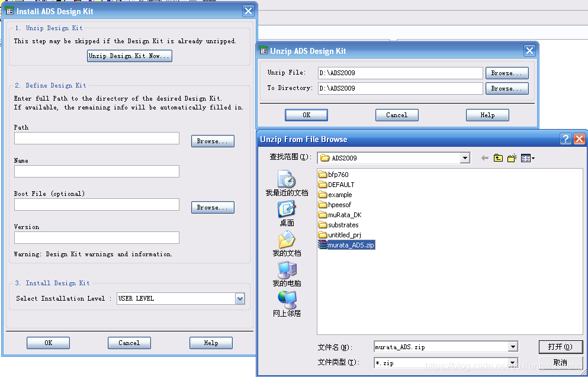Click Cancel in Unzip ADS Design Kit
Viewport: 588px width, 377px height.
pos(397,115)
